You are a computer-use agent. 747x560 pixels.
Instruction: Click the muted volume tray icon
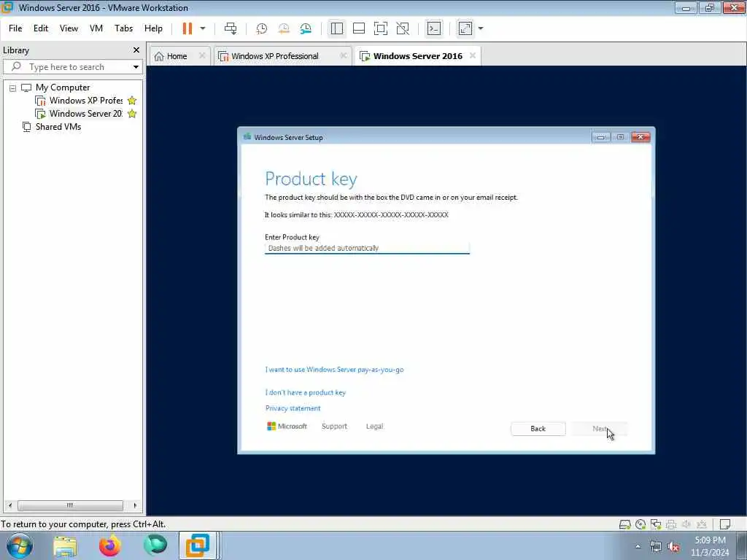point(673,546)
